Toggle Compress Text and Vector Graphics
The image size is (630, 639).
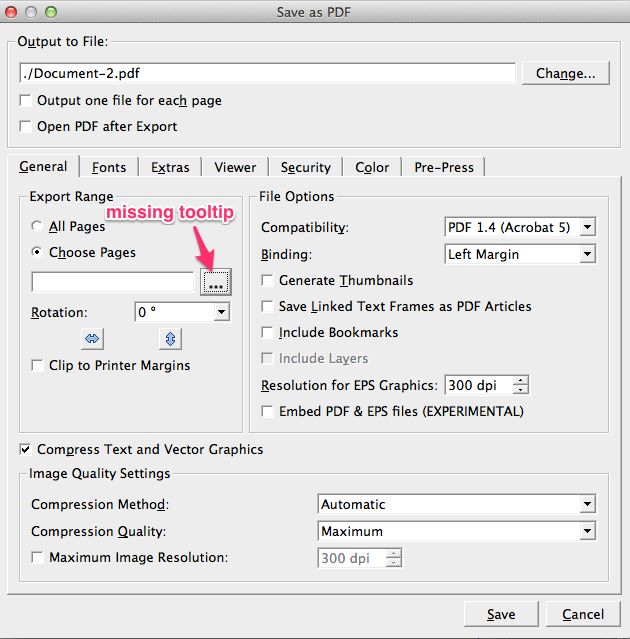tap(26, 450)
